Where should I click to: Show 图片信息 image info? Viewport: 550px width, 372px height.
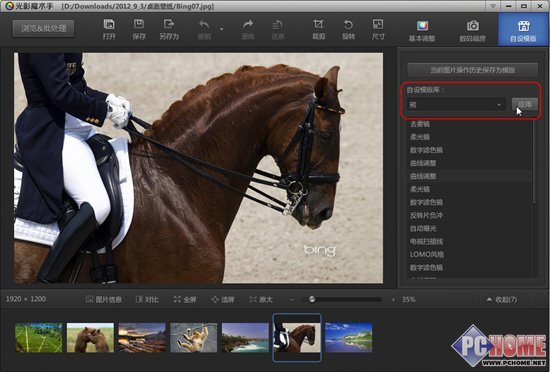[104, 299]
